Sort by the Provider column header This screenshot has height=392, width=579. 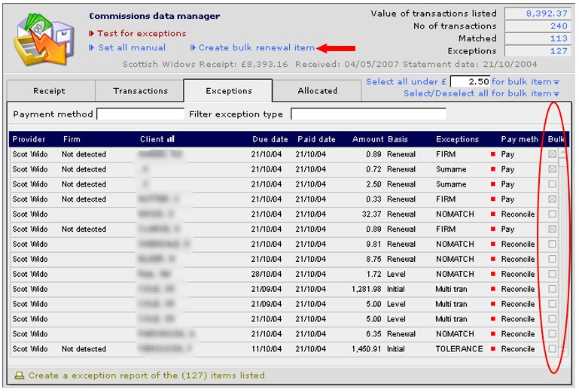(x=29, y=139)
